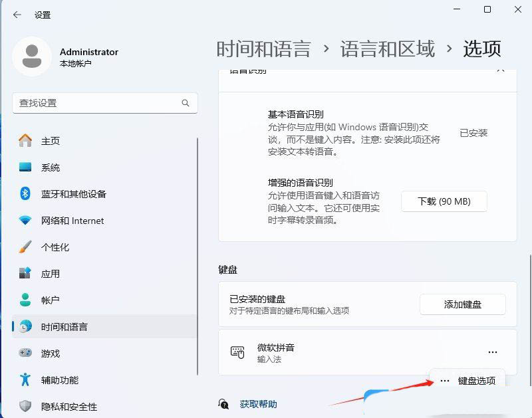Viewport: 532px width, 418px height.
Task: Select 系统 in the settings sidebar
Action: [x=51, y=167]
